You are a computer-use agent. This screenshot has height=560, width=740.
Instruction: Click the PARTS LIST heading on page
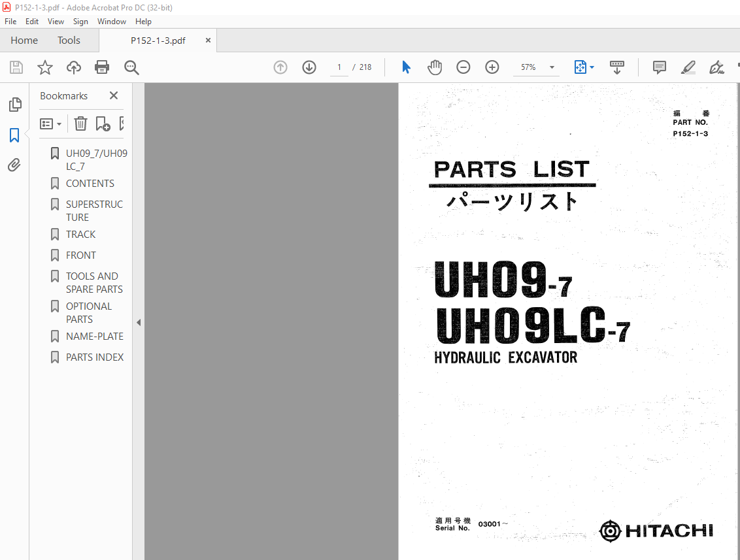click(512, 169)
